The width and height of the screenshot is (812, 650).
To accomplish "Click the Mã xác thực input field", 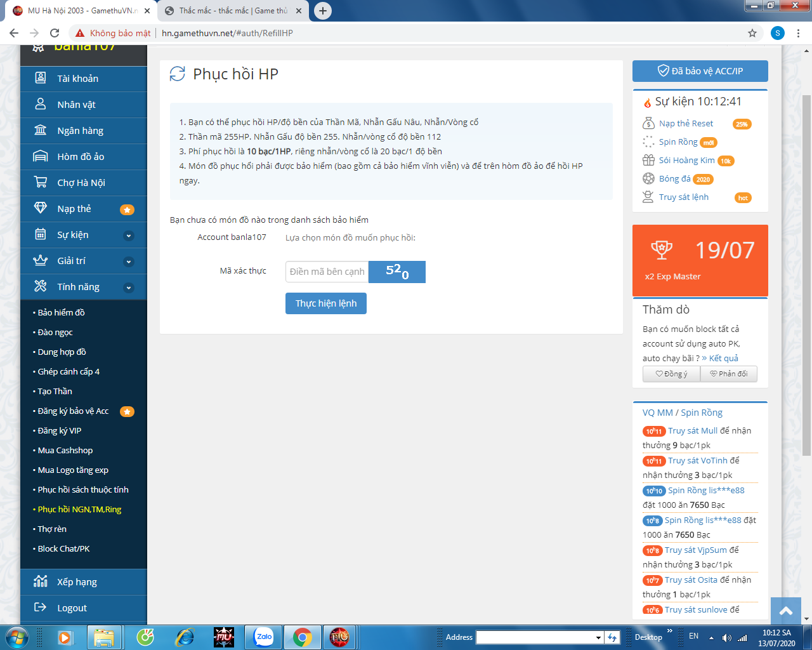I will (x=327, y=272).
